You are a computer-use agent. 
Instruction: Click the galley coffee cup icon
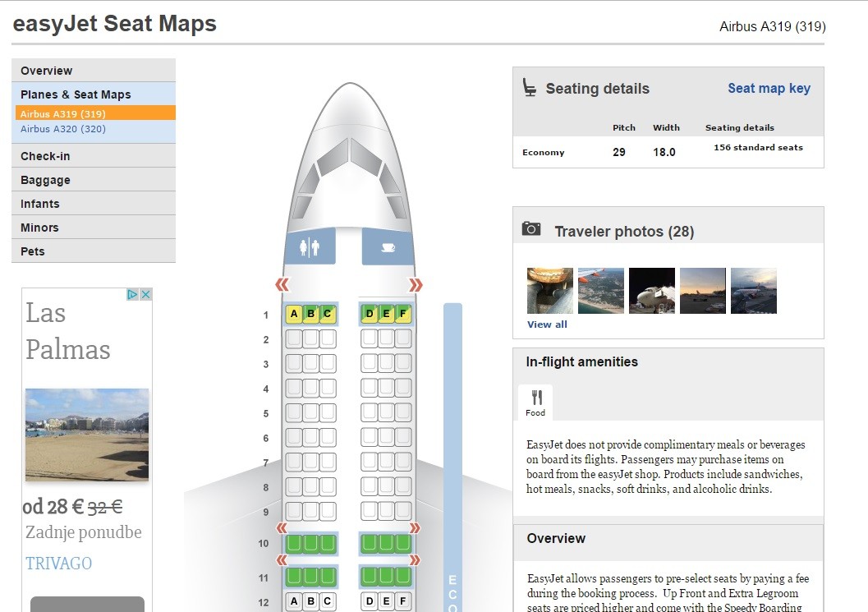point(388,247)
